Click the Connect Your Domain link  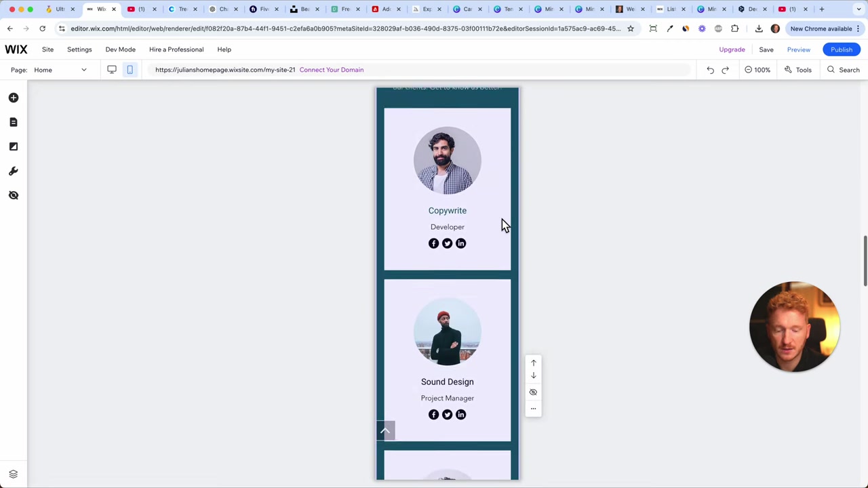click(x=332, y=70)
